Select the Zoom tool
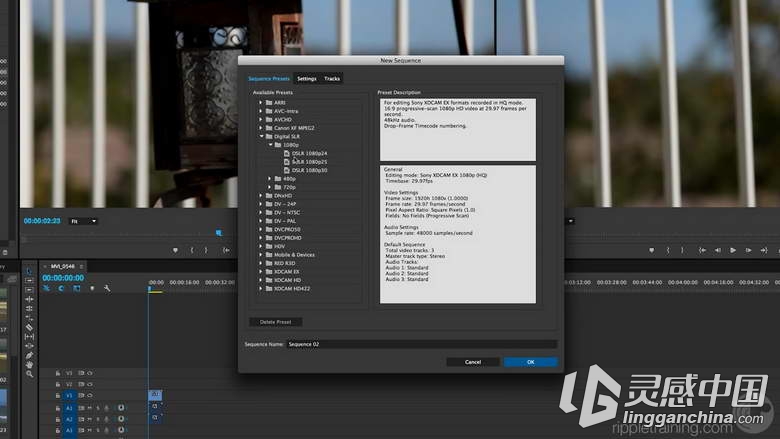This screenshot has height=439, width=780. (x=29, y=374)
